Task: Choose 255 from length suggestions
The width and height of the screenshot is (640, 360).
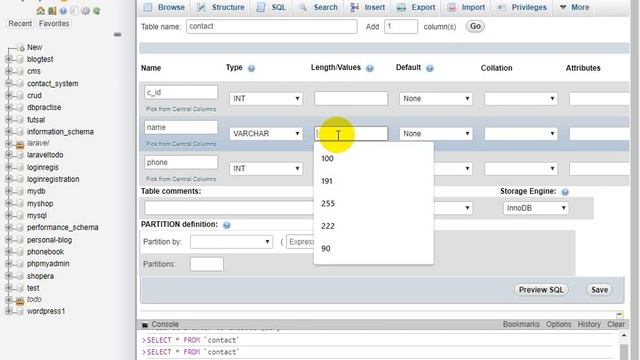Action: coord(373,204)
